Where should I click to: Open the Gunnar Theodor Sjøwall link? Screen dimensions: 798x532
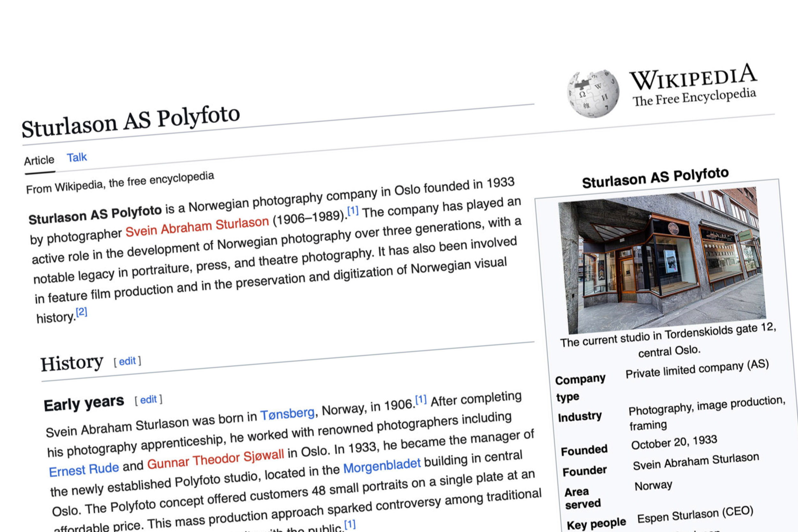click(x=216, y=459)
